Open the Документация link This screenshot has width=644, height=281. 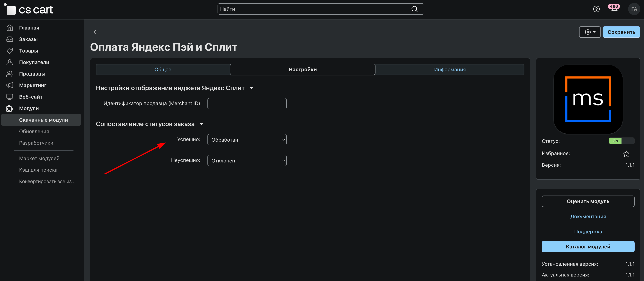point(588,217)
